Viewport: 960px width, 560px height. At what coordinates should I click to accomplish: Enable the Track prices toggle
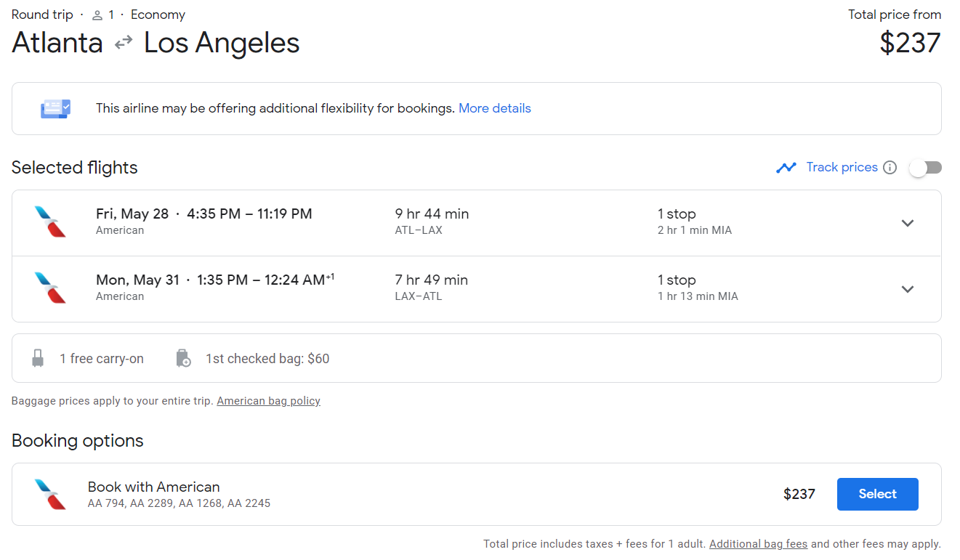[925, 168]
